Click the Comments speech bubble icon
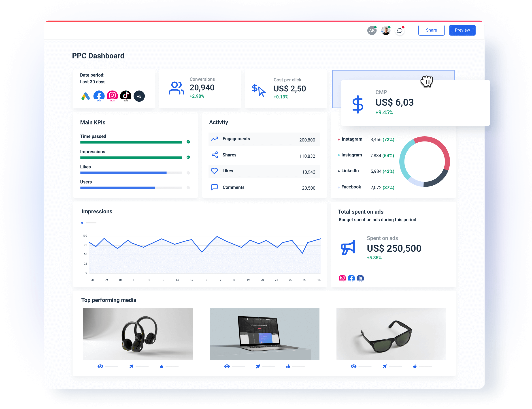 click(214, 187)
